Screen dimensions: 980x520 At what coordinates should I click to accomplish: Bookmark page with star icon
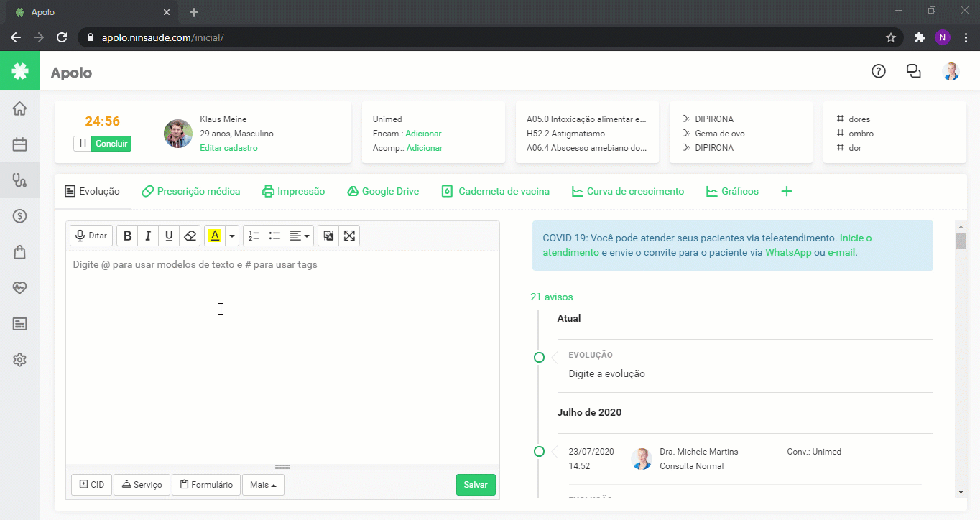pos(891,37)
